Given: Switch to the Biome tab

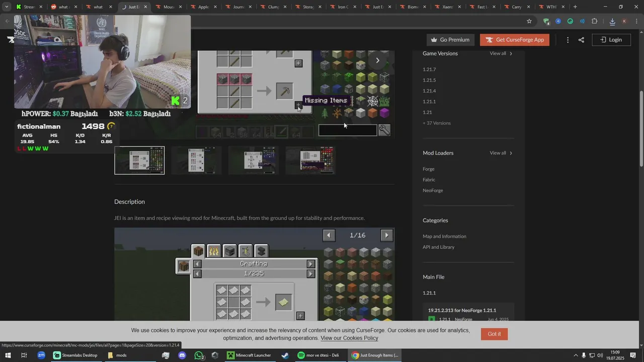Looking at the screenshot, I should 412,7.
